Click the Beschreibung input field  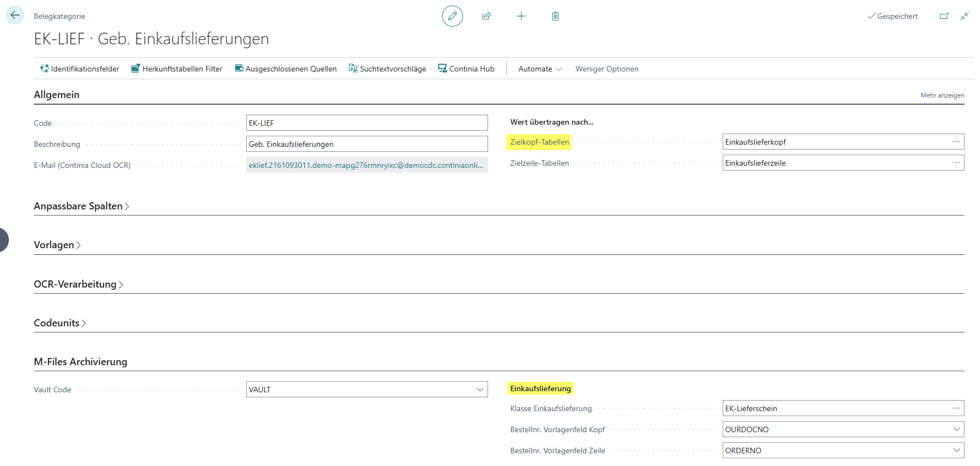tap(367, 144)
